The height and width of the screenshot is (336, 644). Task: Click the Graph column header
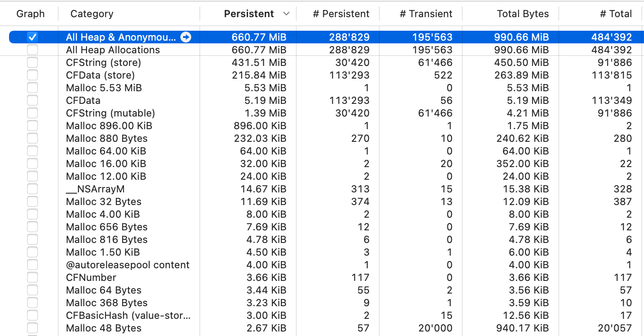click(x=30, y=14)
